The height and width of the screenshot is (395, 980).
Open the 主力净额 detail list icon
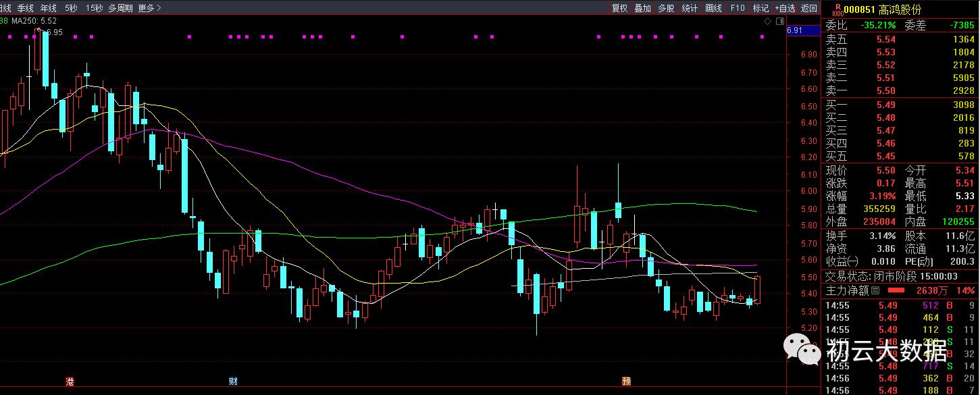pos(875,290)
